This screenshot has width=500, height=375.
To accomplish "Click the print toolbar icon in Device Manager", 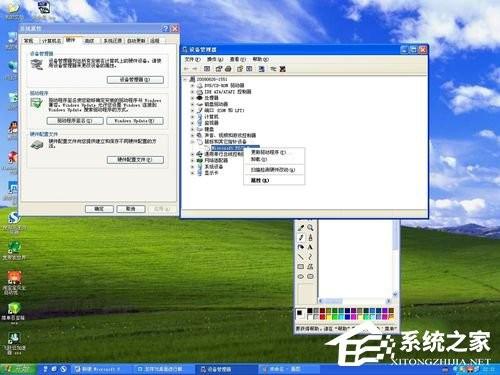I will pyautogui.click(x=228, y=69).
